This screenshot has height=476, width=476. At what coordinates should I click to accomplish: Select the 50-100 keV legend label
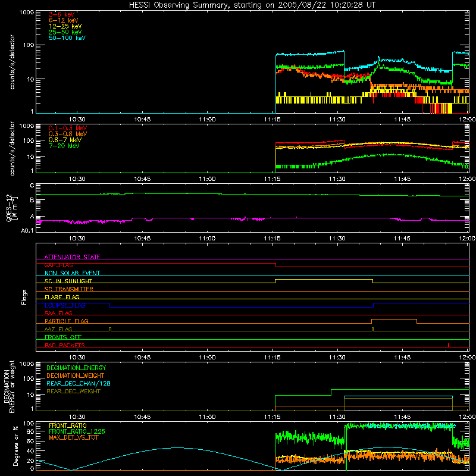[67, 38]
